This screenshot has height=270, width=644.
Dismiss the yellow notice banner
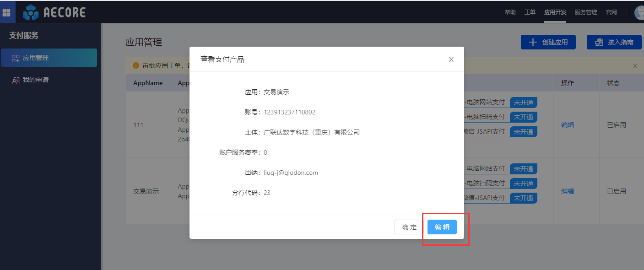pyautogui.click(x=635, y=66)
